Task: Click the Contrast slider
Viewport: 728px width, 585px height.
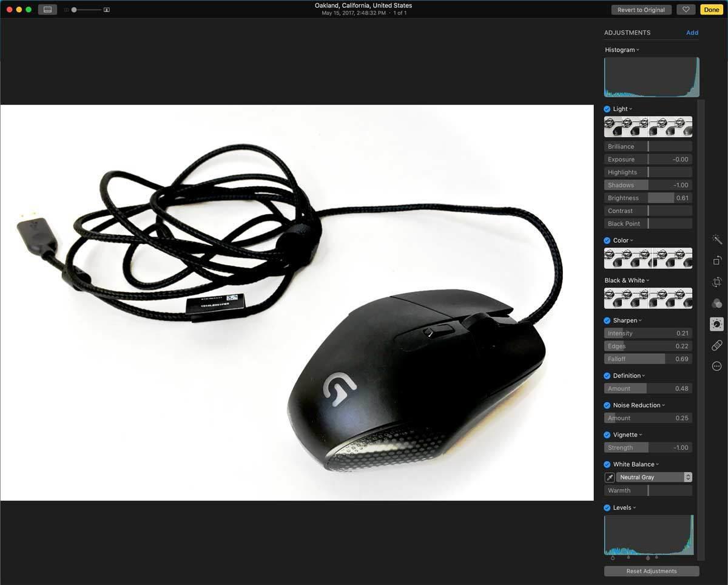Action: pyautogui.click(x=648, y=211)
